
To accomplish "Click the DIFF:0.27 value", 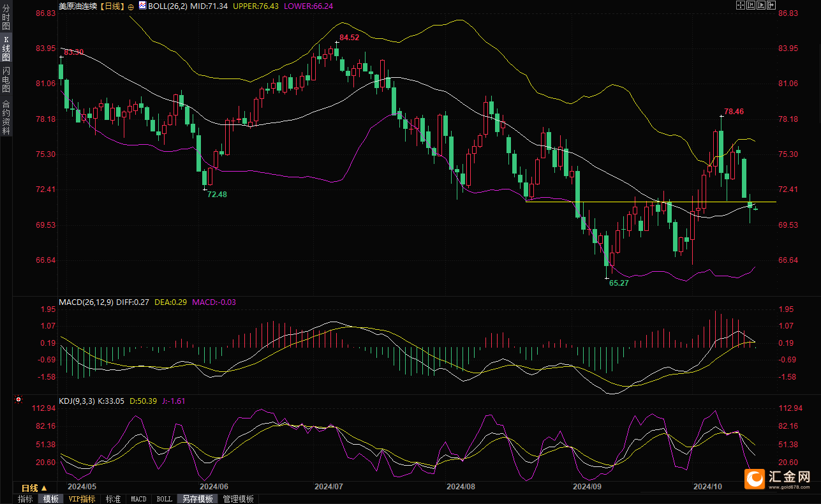I will [x=133, y=302].
